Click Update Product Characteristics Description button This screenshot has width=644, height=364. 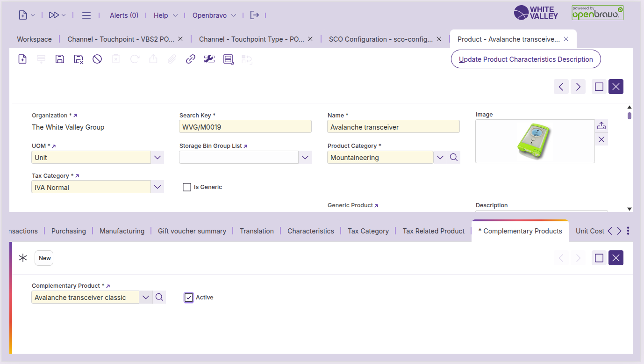[526, 59]
